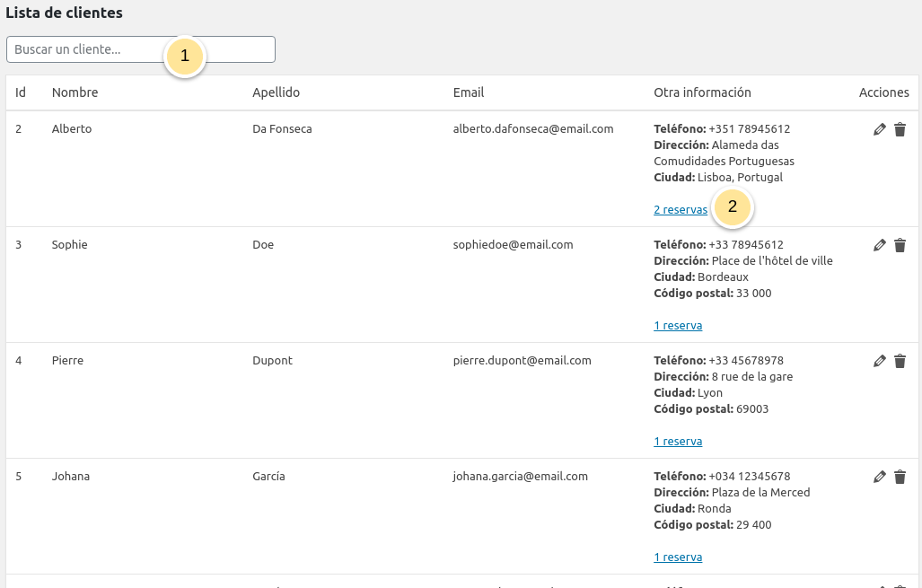
Task: Focus the "Buscar un cliente..." search field
Action: tap(85, 49)
